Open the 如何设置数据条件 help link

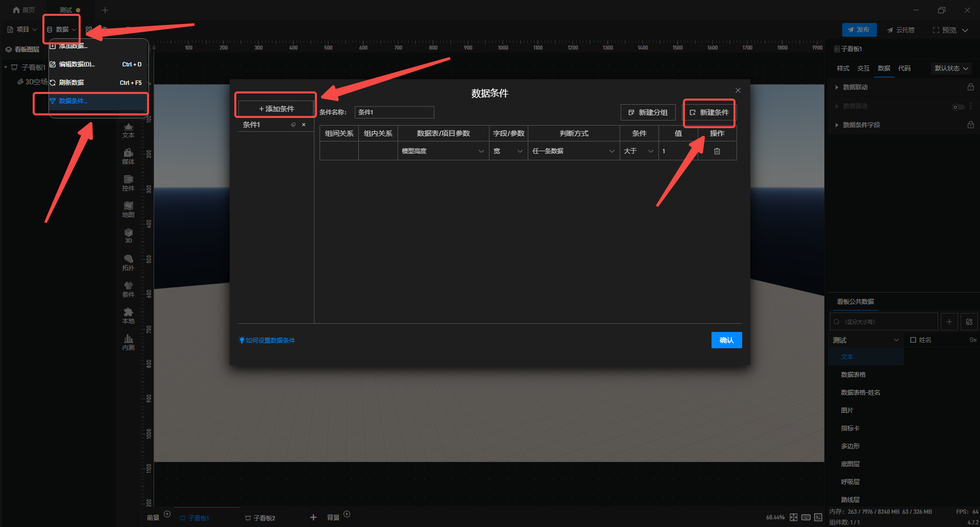click(269, 341)
